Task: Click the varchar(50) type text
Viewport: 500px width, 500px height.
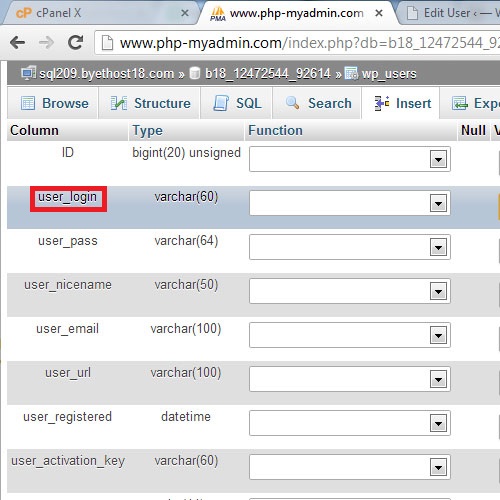Action: [186, 285]
